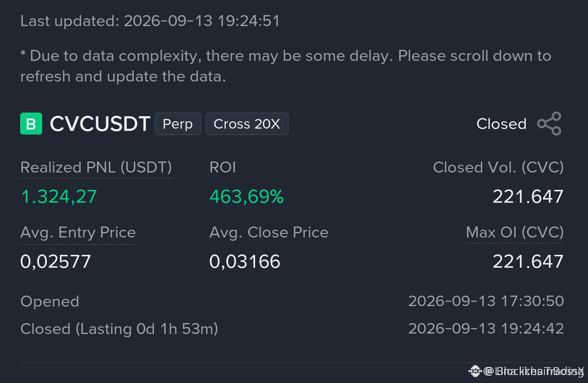Screen dimensions: 588x383
Task: Click the Closed (Lasting 0d 1h 53m) label
Action: (119, 329)
